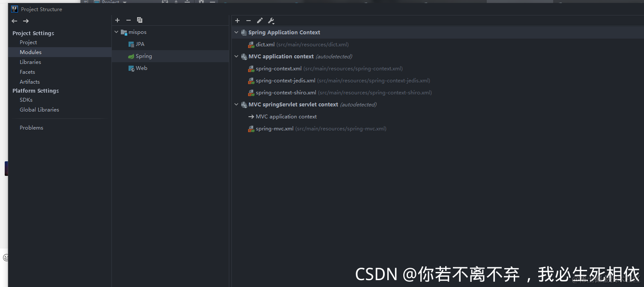Collapse the mispos module tree
Screen dimensions: 644x287
point(116,32)
